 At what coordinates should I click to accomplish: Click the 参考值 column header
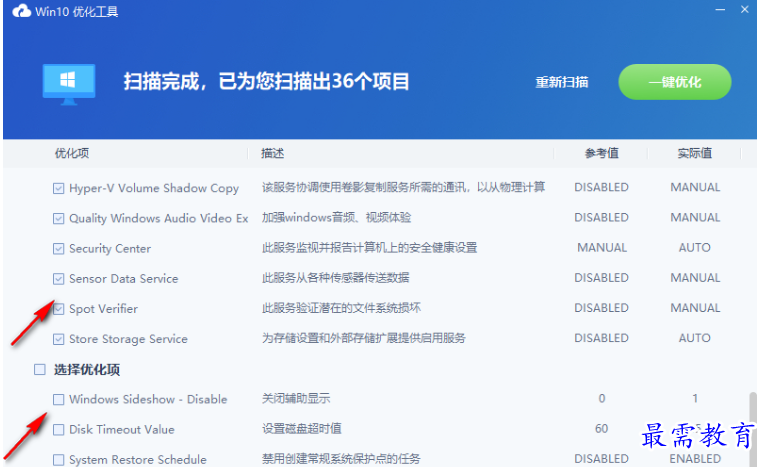pos(601,153)
